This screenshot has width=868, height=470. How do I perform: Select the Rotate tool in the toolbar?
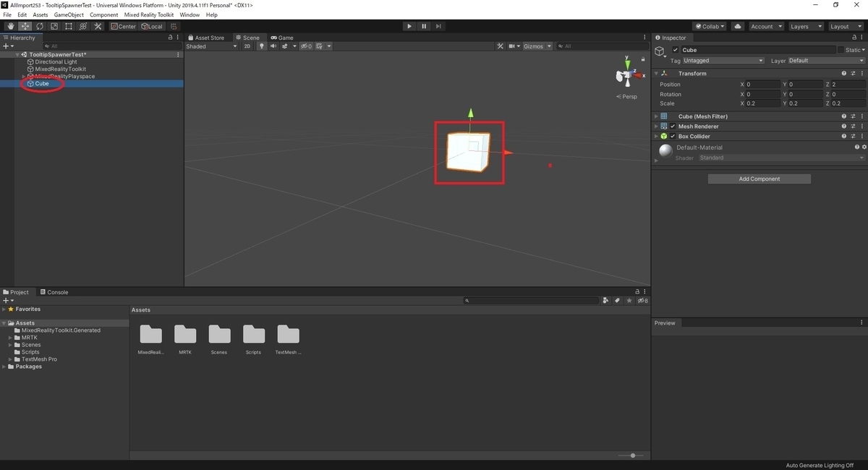tap(40, 26)
